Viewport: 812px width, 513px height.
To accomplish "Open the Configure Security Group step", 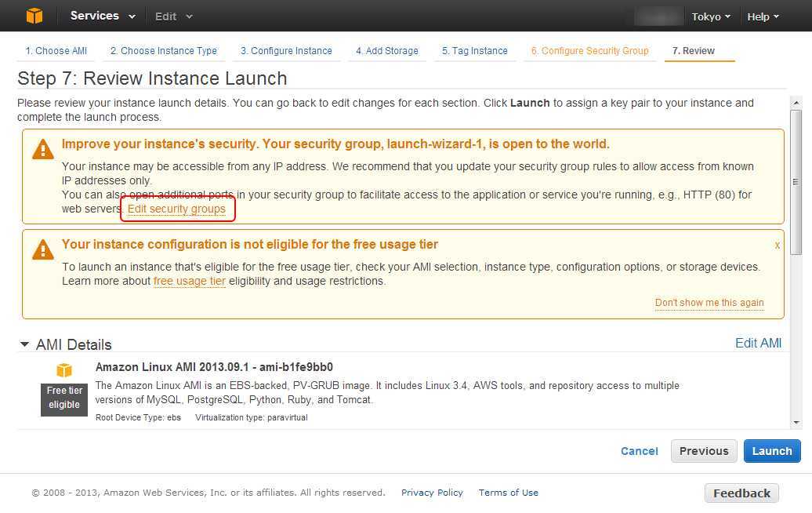I will click(x=589, y=51).
